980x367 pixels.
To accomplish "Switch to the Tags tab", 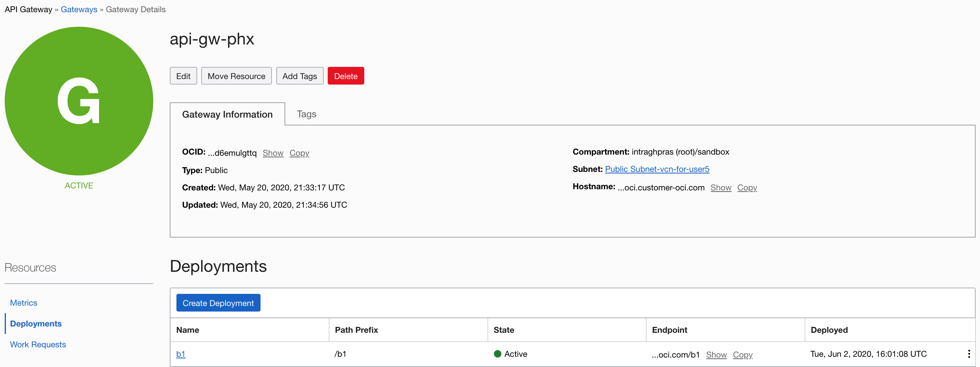I will pos(306,114).
